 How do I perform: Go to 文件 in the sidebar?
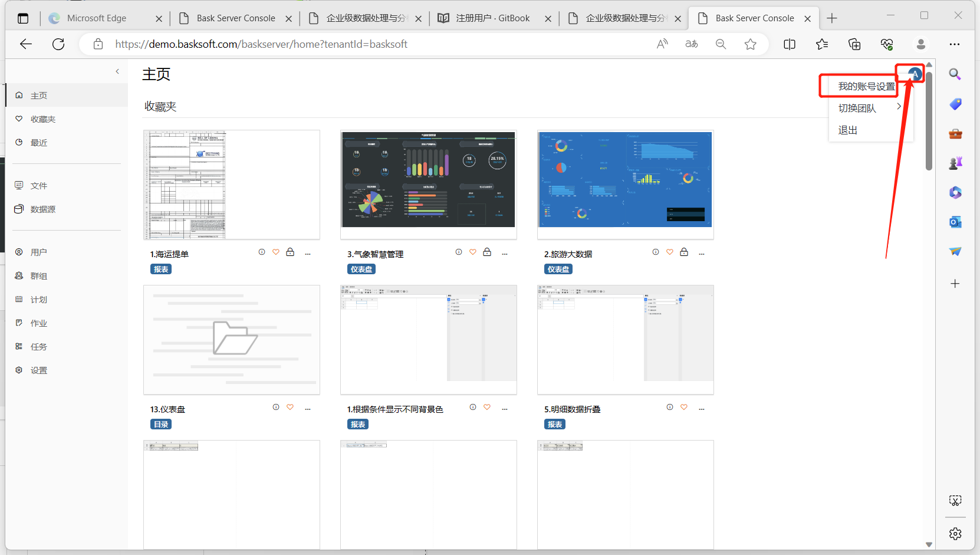pyautogui.click(x=67, y=185)
